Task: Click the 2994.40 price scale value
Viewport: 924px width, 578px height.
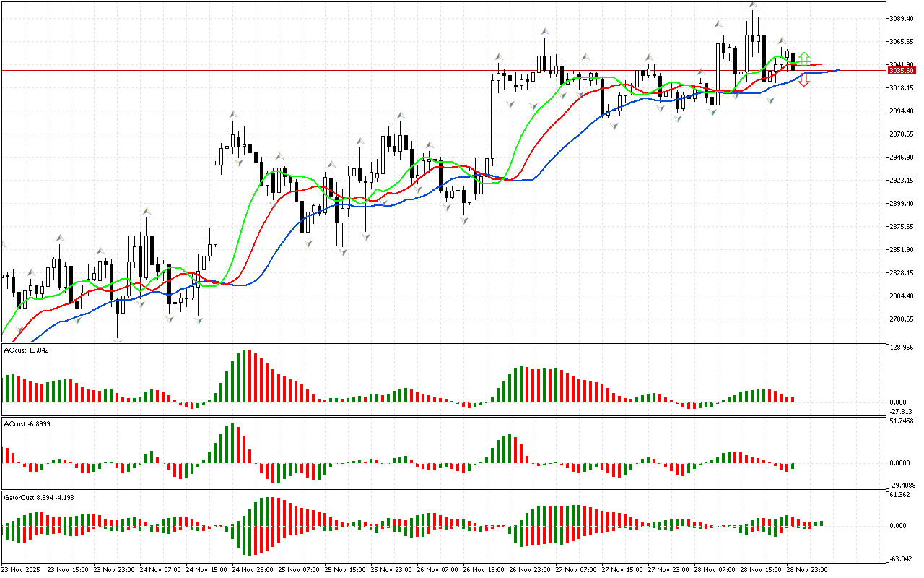Action: (902, 111)
